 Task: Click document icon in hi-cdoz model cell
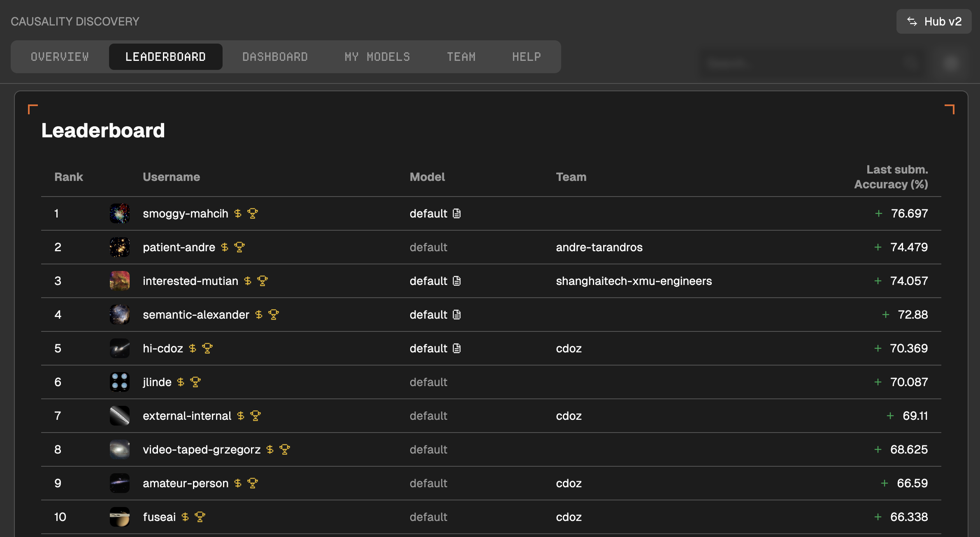click(457, 348)
